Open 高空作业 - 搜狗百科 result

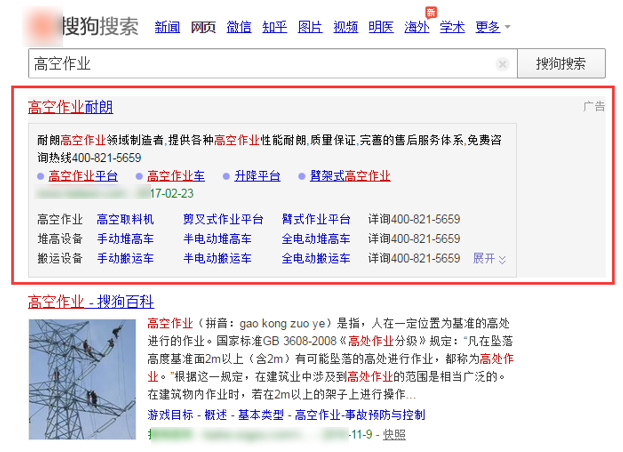point(91,302)
